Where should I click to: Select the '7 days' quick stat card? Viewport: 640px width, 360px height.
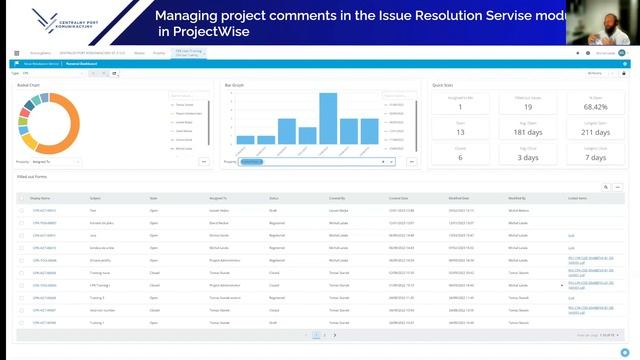[x=596, y=154]
